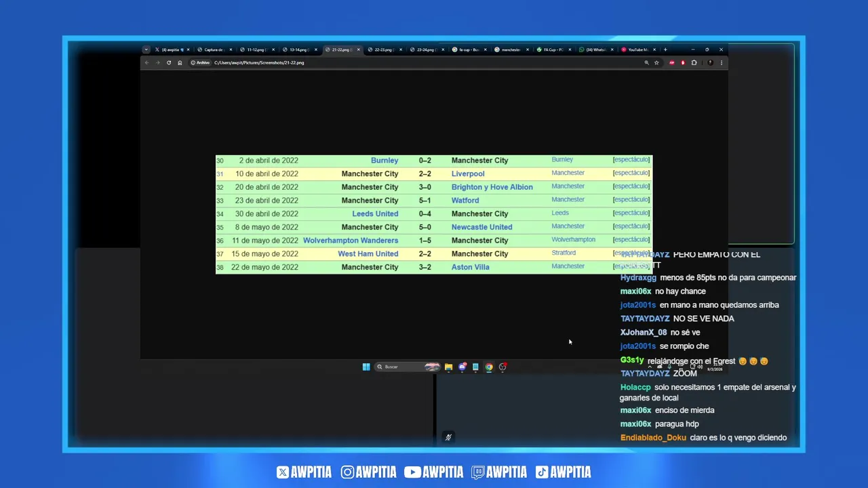
Task: Click [espectáculo] in the Watford row
Action: click(x=631, y=200)
